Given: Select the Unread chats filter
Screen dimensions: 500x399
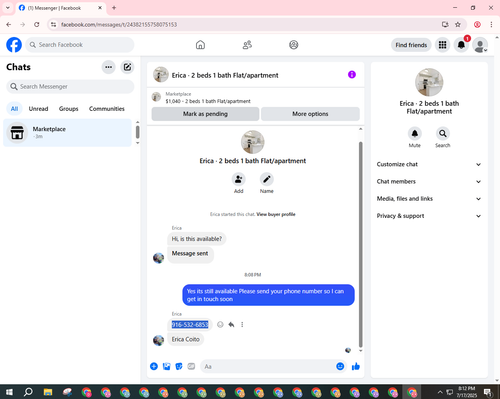Looking at the screenshot, I should click(x=38, y=109).
